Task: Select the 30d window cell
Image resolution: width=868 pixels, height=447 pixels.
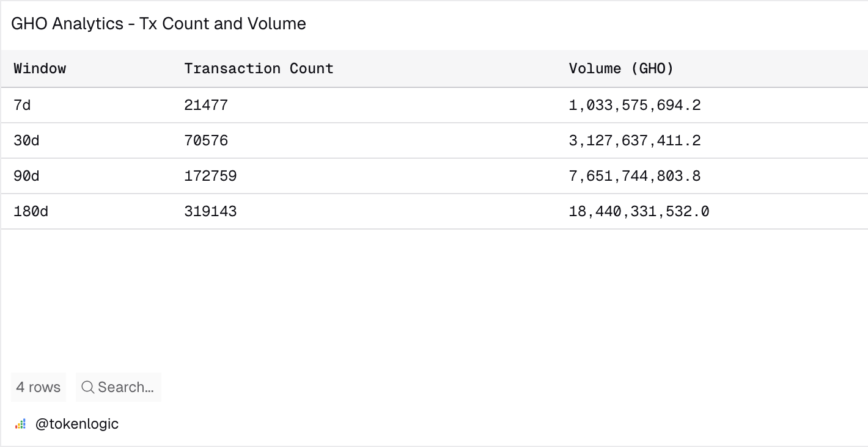Action: [26, 140]
